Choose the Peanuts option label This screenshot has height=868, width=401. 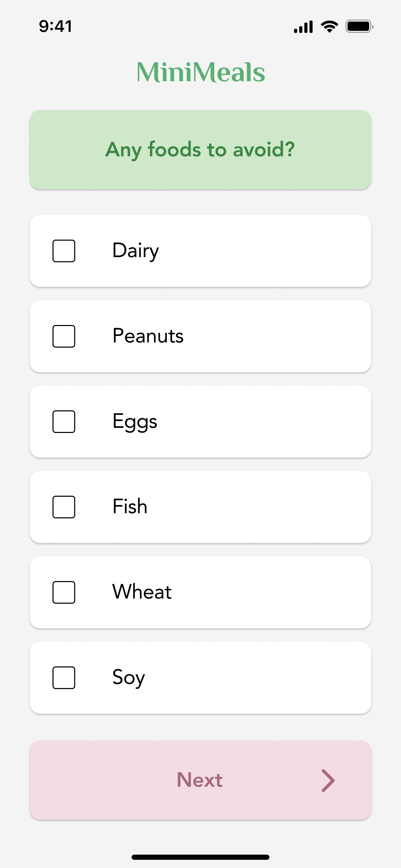148,336
